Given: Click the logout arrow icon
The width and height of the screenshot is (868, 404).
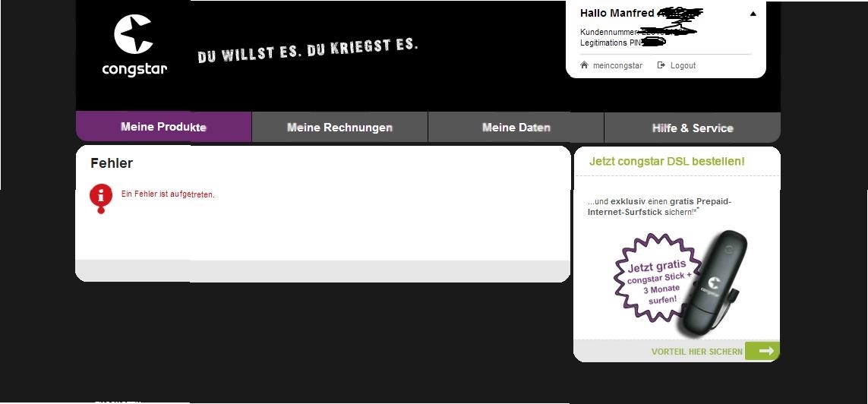Looking at the screenshot, I should (661, 65).
